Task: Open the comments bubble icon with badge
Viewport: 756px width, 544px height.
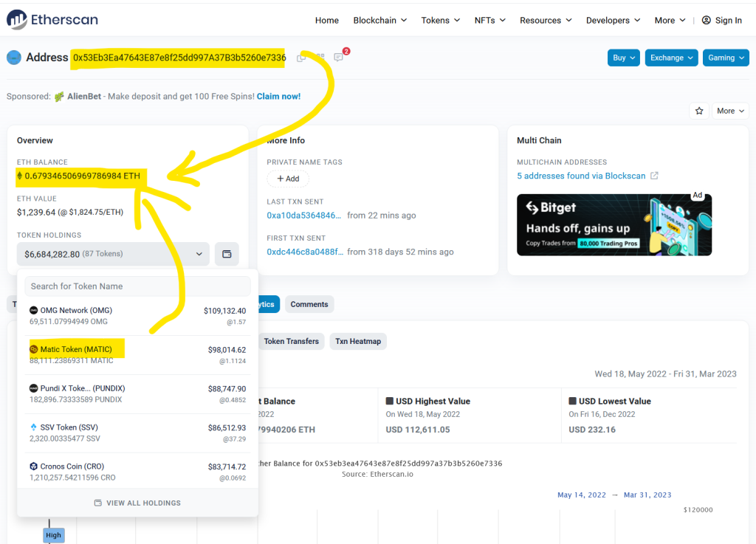Action: [x=338, y=58]
